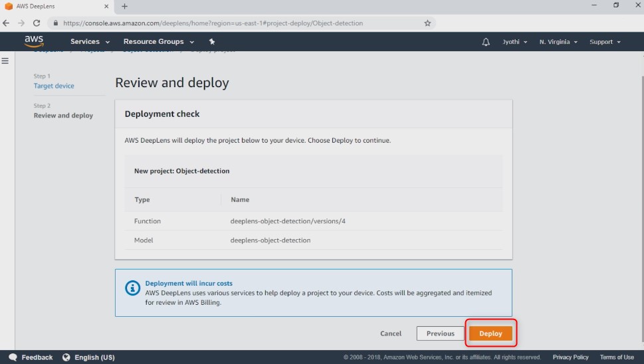Click the globe language icon
This screenshot has height=364, width=644.
(x=66, y=357)
